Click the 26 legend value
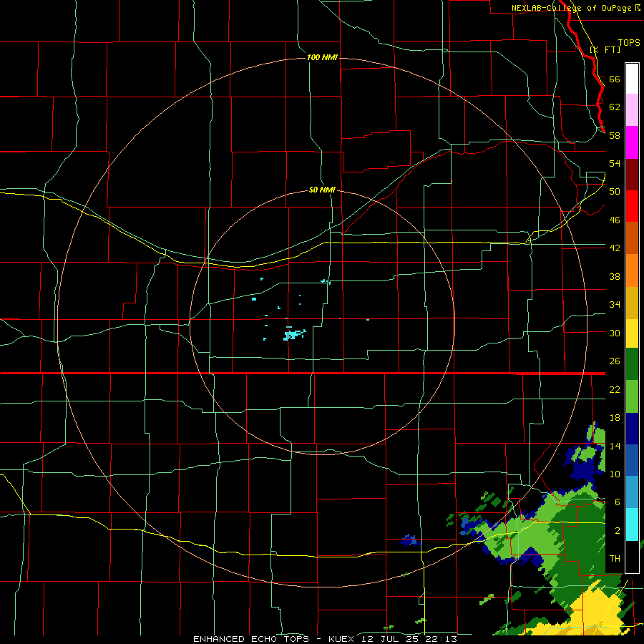 [x=615, y=361]
